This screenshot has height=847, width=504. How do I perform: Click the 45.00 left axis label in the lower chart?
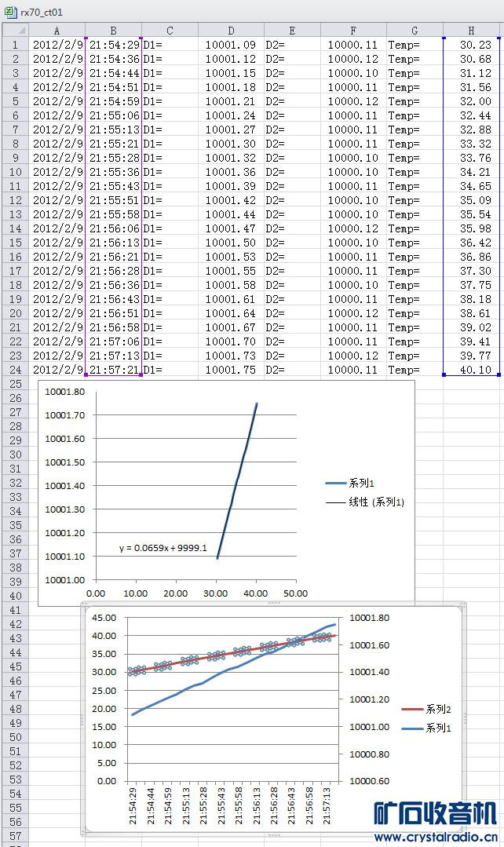(104, 618)
